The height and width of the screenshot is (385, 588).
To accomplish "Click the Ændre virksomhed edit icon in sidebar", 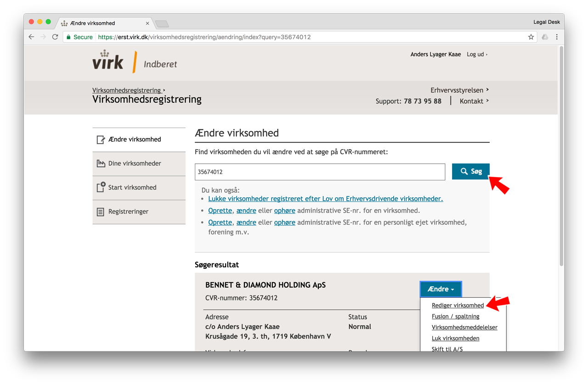I will 101,139.
